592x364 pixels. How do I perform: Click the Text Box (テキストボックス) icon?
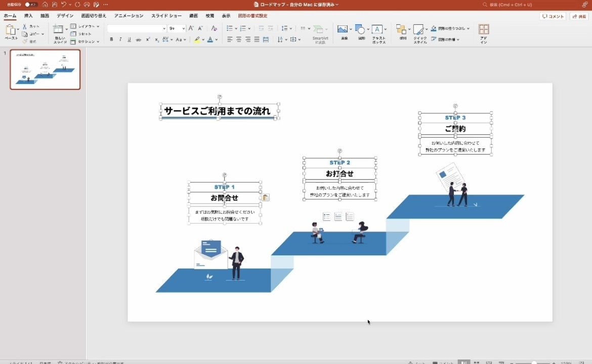[x=378, y=29]
